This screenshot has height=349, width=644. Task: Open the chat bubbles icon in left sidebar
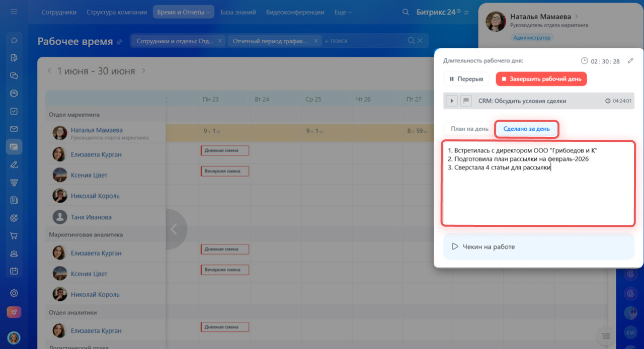click(x=14, y=75)
